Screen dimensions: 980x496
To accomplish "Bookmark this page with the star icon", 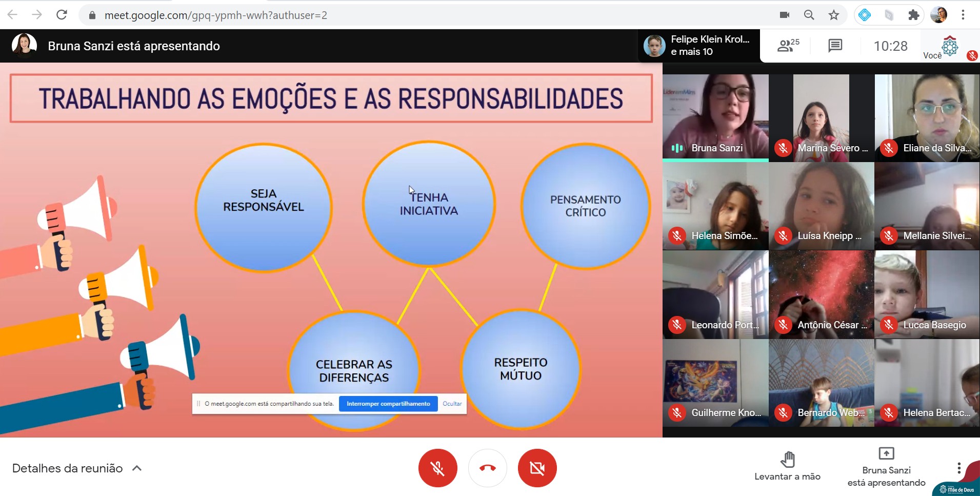I will [834, 15].
